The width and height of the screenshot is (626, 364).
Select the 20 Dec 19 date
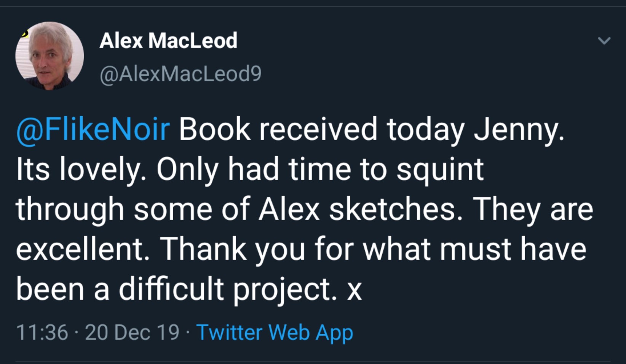pyautogui.click(x=132, y=332)
